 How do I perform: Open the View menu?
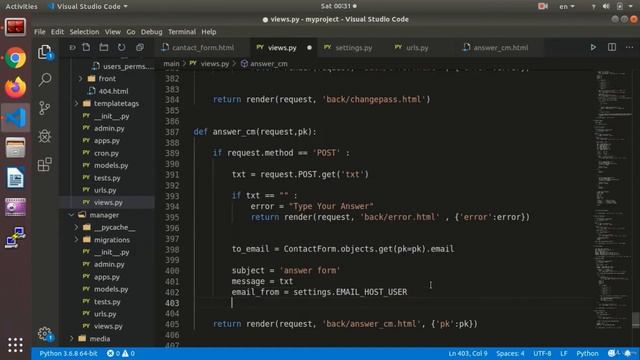112,32
